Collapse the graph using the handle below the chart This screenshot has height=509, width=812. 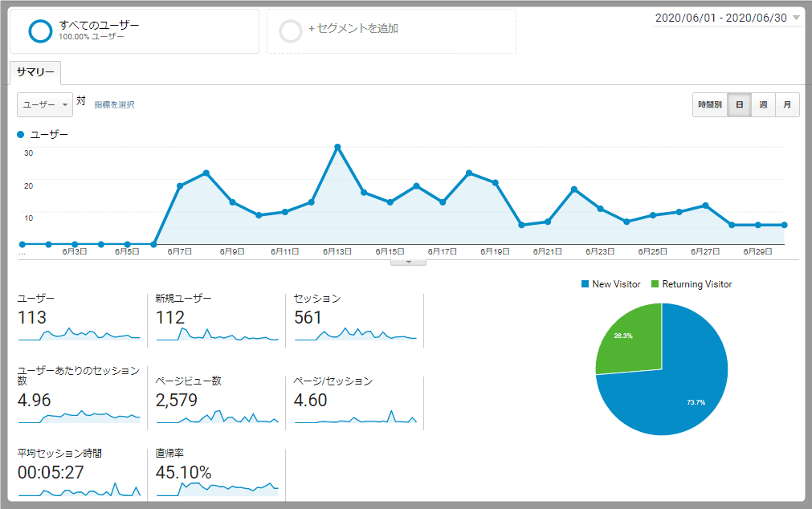pos(408,262)
